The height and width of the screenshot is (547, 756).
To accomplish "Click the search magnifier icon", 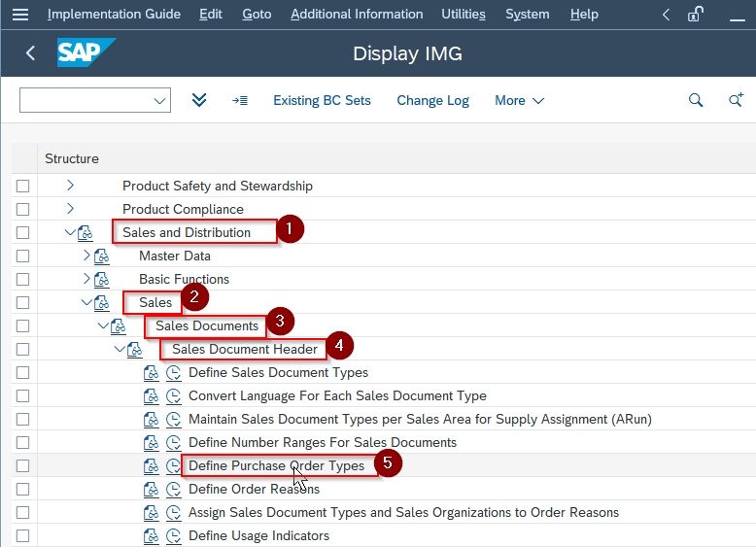I will tap(695, 100).
